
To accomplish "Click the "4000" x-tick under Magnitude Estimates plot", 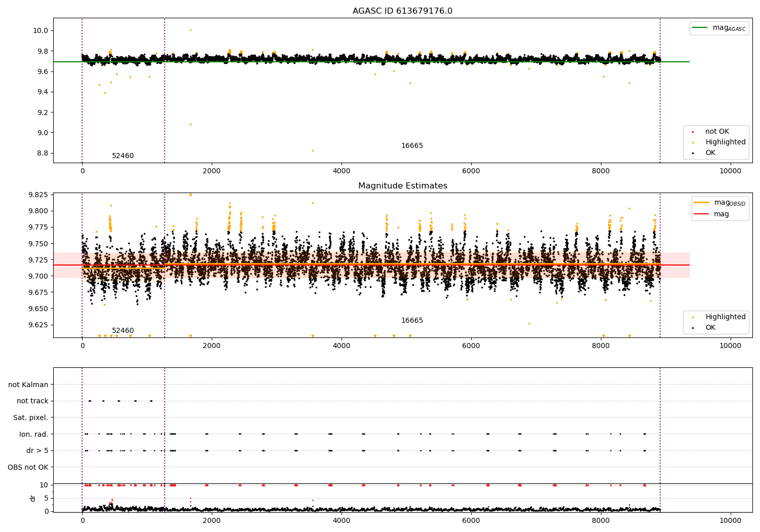I will (x=341, y=346).
